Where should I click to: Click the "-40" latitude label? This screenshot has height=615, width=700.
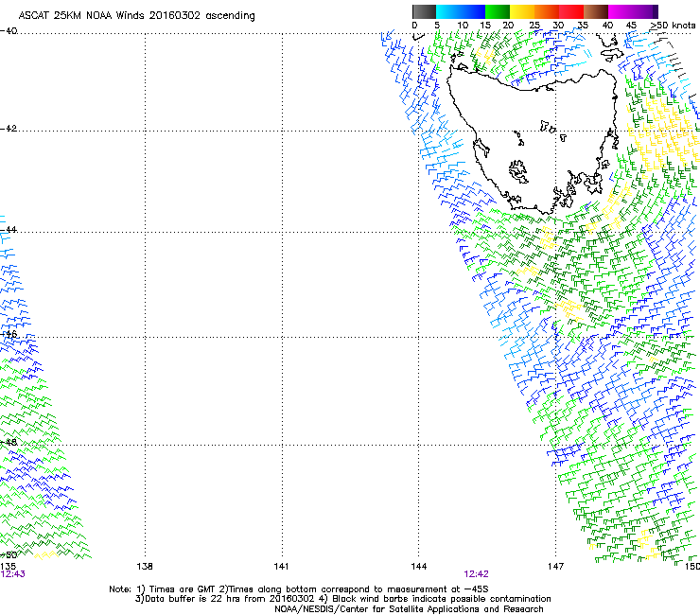[x=9, y=31]
